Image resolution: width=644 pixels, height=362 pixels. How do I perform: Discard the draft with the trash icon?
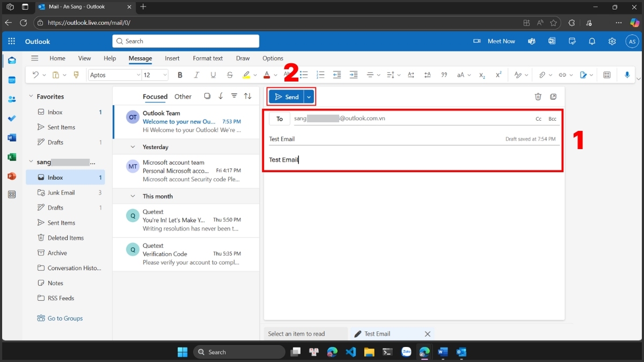click(538, 97)
